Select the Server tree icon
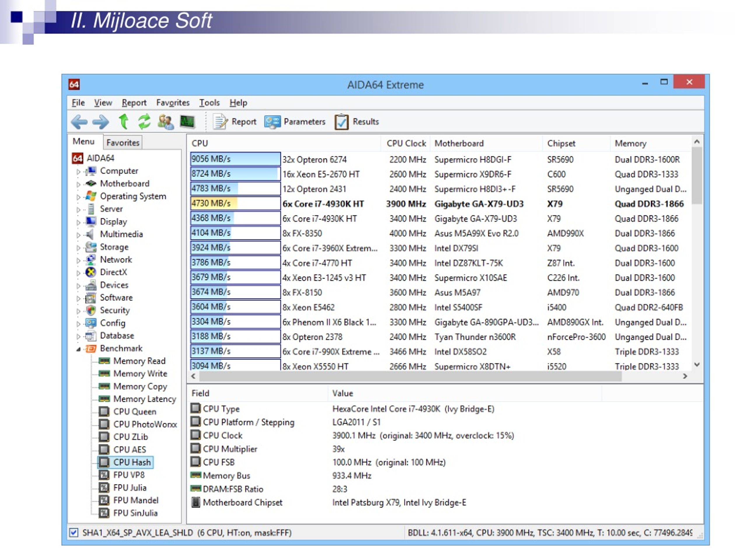This screenshot has height=560, width=747. pos(90,209)
